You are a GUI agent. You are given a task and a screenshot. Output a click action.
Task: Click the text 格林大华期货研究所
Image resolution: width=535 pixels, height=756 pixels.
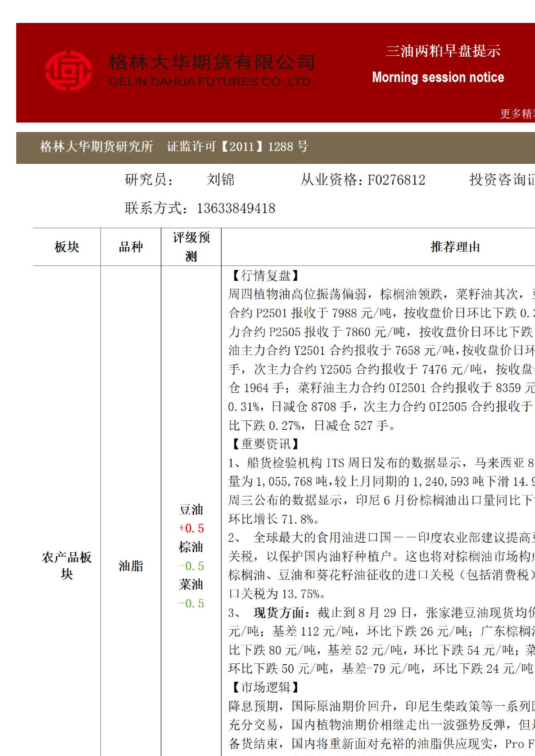coord(97,147)
